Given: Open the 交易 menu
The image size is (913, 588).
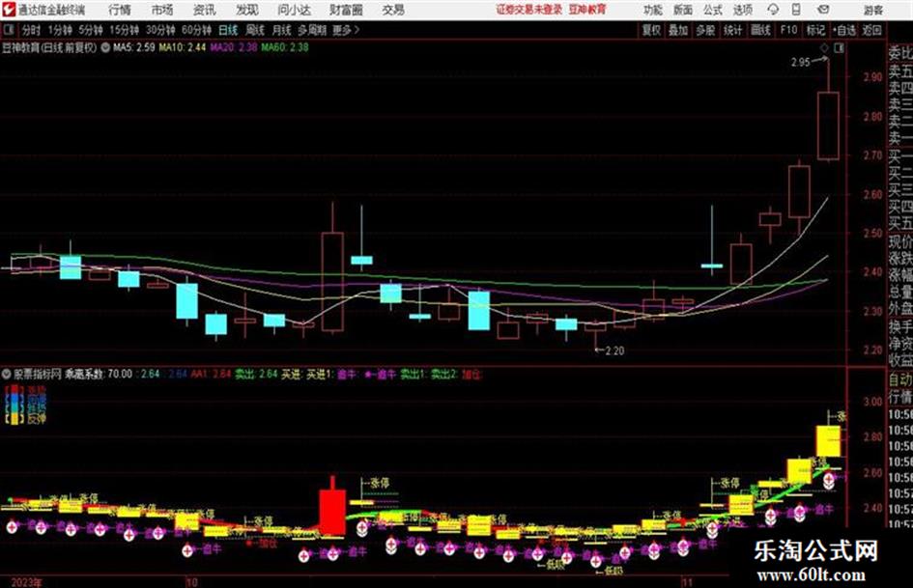Looking at the screenshot, I should pos(393,10).
